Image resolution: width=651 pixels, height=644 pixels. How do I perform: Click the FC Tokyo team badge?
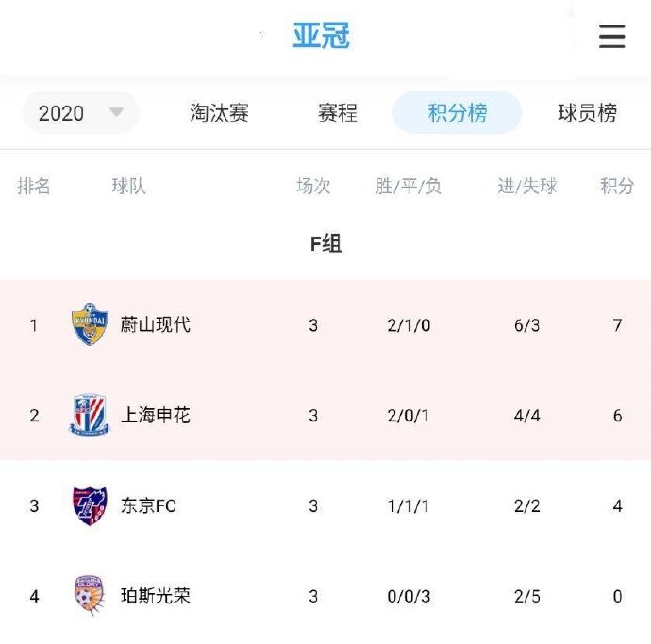click(90, 505)
